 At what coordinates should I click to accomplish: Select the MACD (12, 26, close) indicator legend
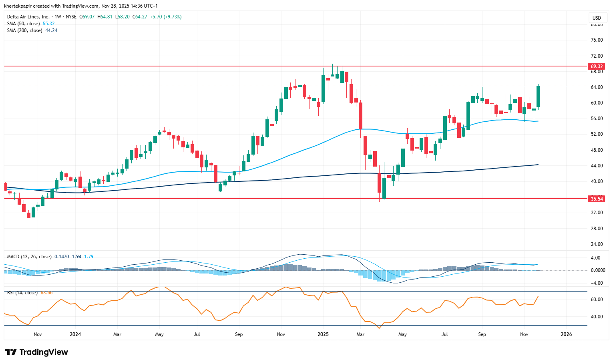pyautogui.click(x=29, y=257)
